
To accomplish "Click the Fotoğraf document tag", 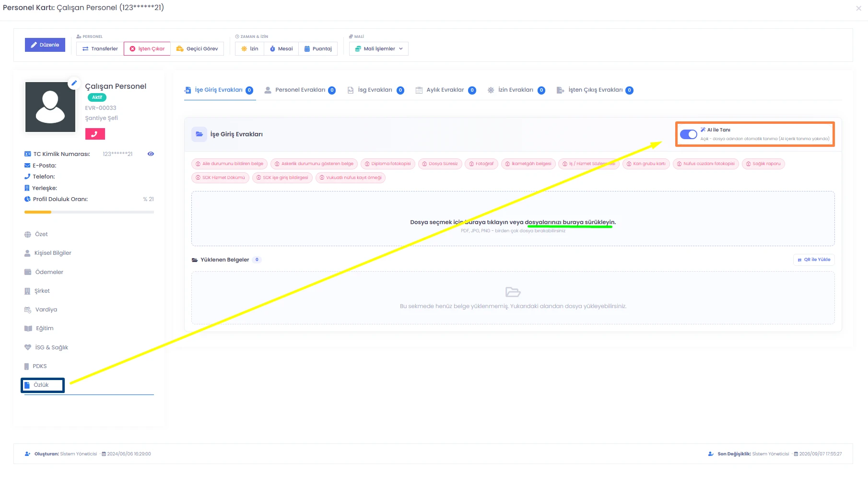I will (481, 164).
